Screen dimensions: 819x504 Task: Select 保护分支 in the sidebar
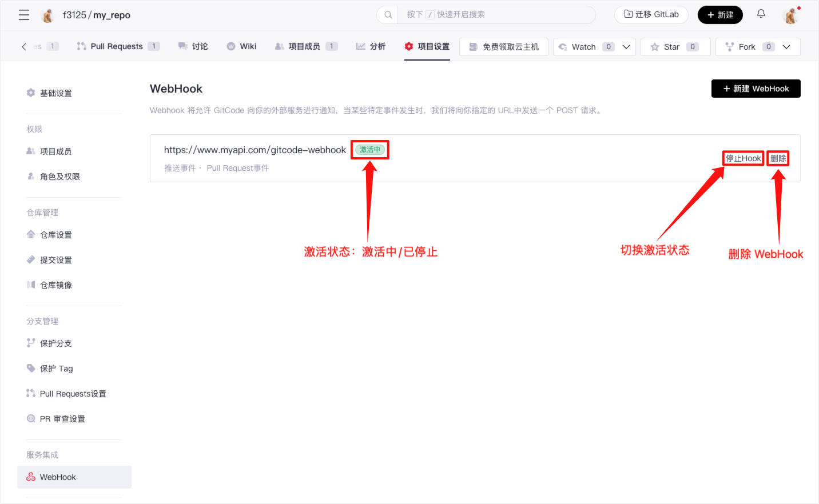tap(55, 343)
